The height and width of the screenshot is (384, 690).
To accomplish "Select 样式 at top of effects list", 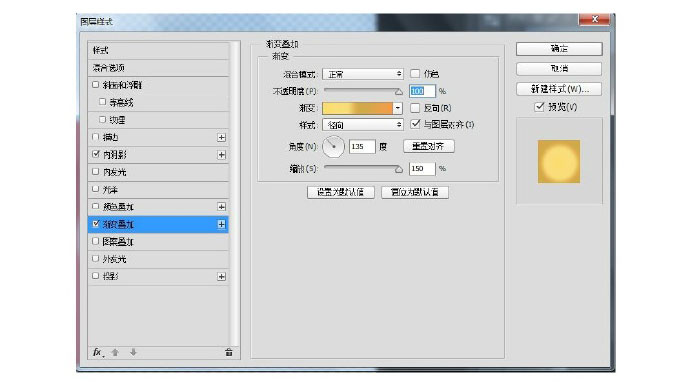I will point(158,51).
